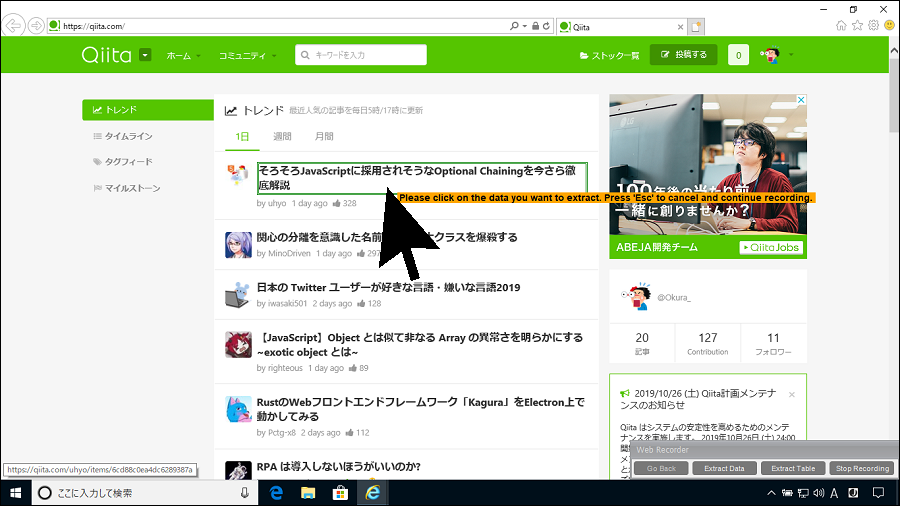Open the user avatar menu in header
The width and height of the screenshot is (900, 506).
click(776, 55)
